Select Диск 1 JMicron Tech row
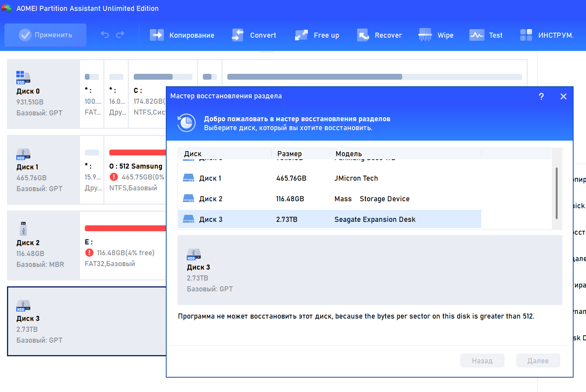 click(x=329, y=178)
